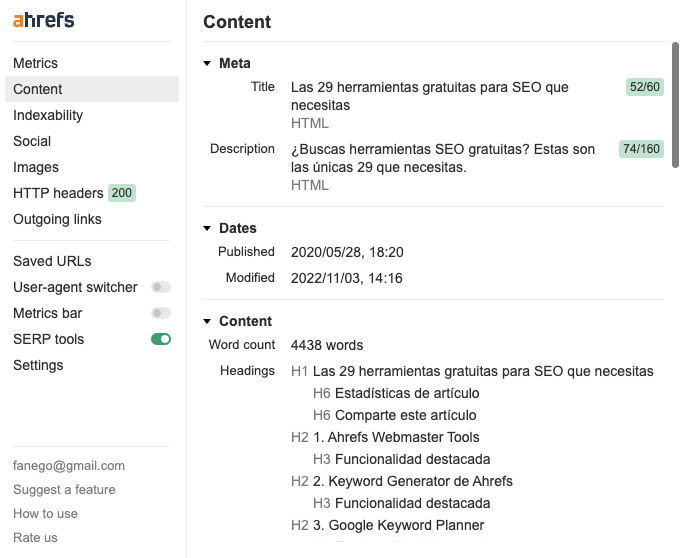Go to the Indexability section
The width and height of the screenshot is (683, 558).
48,115
